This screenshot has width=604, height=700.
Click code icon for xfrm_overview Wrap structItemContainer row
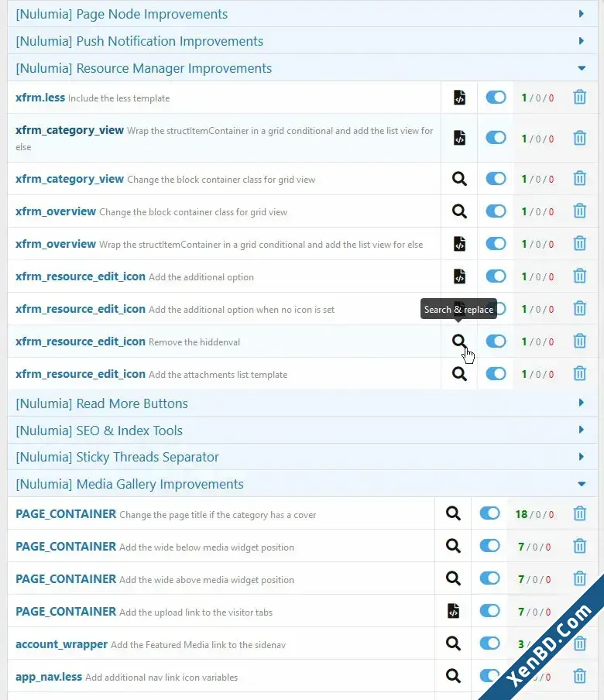[459, 244]
